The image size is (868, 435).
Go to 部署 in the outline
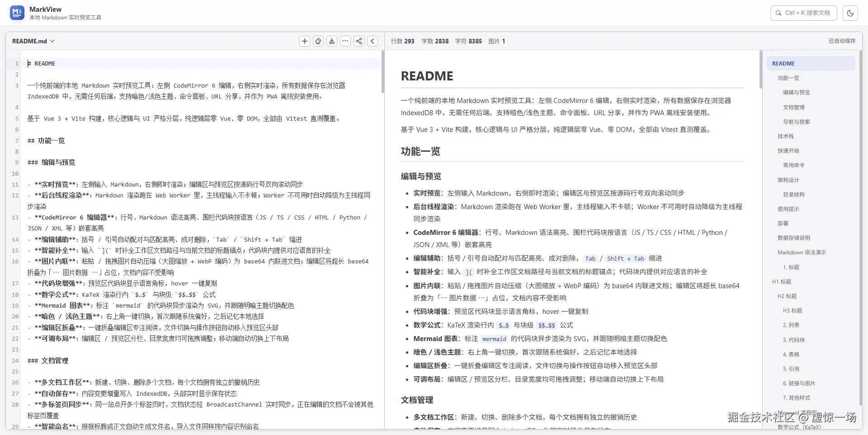pos(783,224)
